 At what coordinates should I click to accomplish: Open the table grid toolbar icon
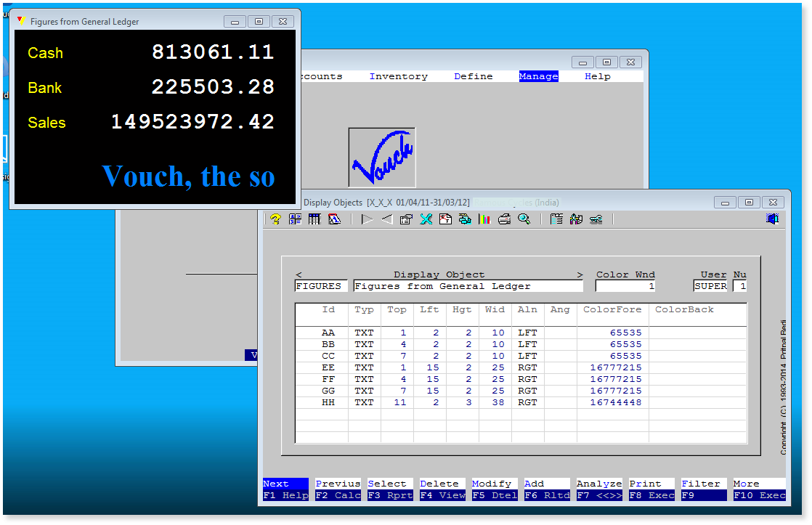(314, 219)
